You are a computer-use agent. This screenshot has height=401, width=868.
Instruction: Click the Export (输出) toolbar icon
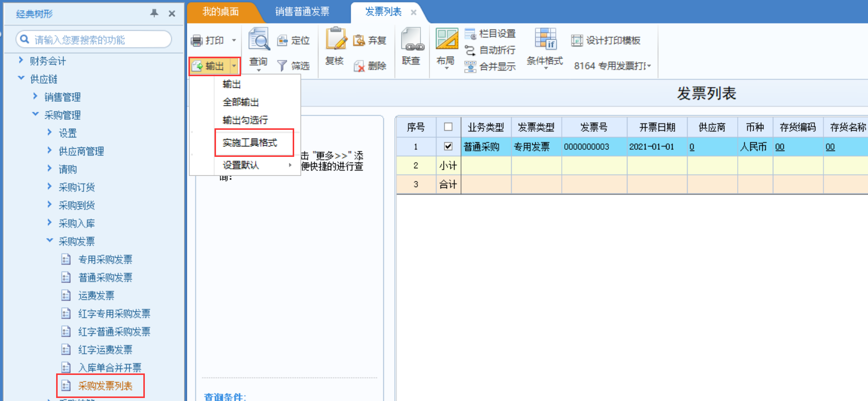[197, 66]
